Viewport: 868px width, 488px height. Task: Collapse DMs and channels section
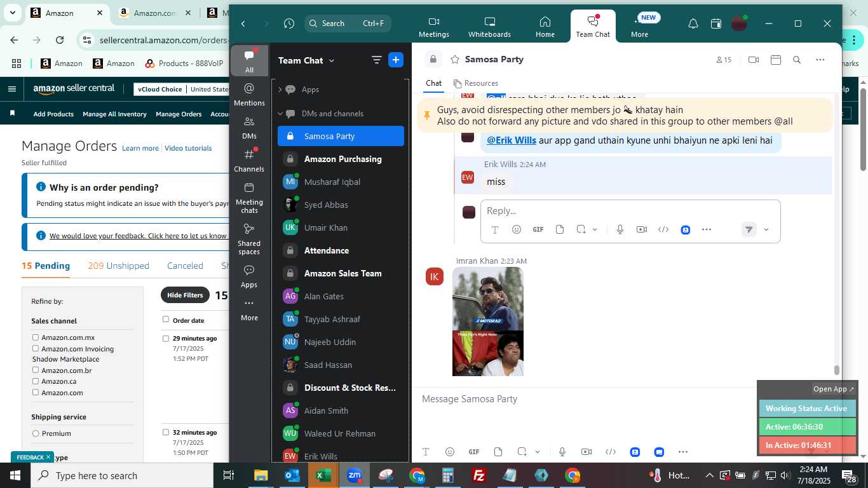[280, 114]
